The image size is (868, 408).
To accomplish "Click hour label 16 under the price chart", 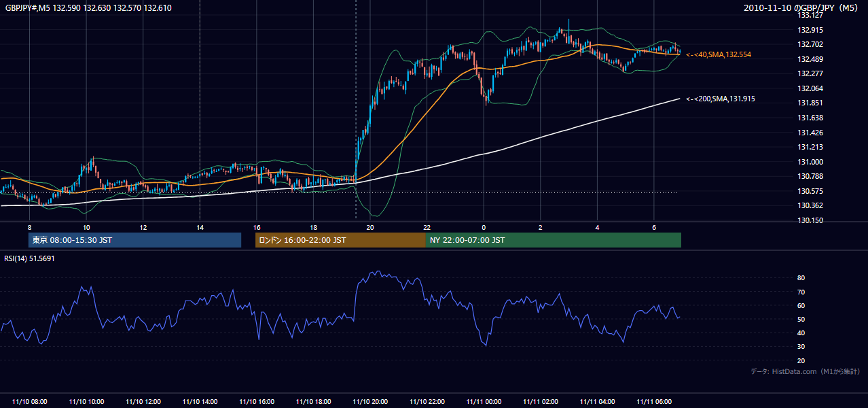I will pos(257,227).
